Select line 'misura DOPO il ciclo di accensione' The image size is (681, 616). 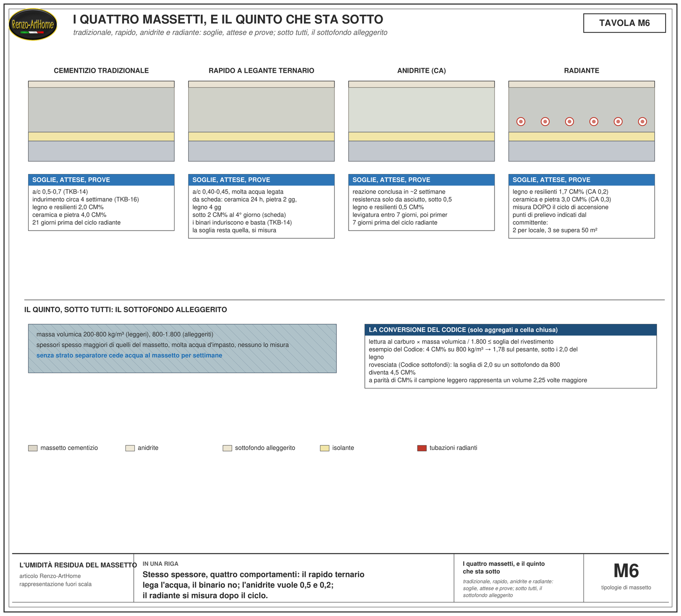(x=561, y=207)
